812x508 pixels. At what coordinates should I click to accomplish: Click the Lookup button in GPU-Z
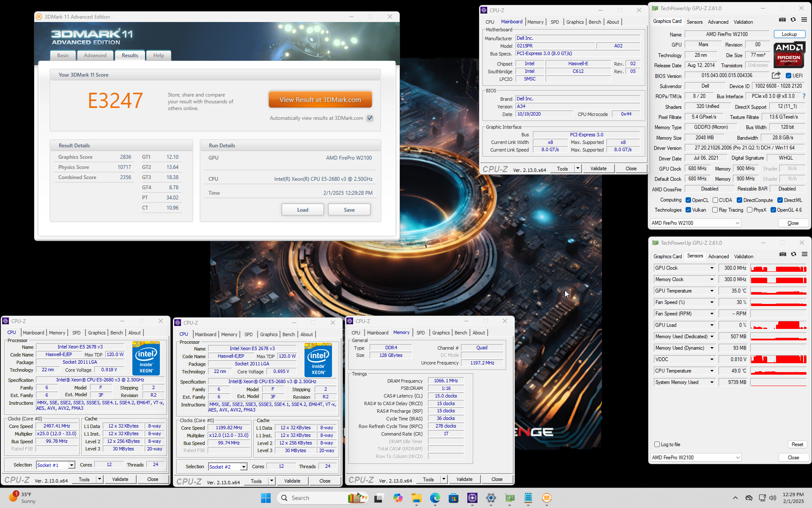pos(789,34)
